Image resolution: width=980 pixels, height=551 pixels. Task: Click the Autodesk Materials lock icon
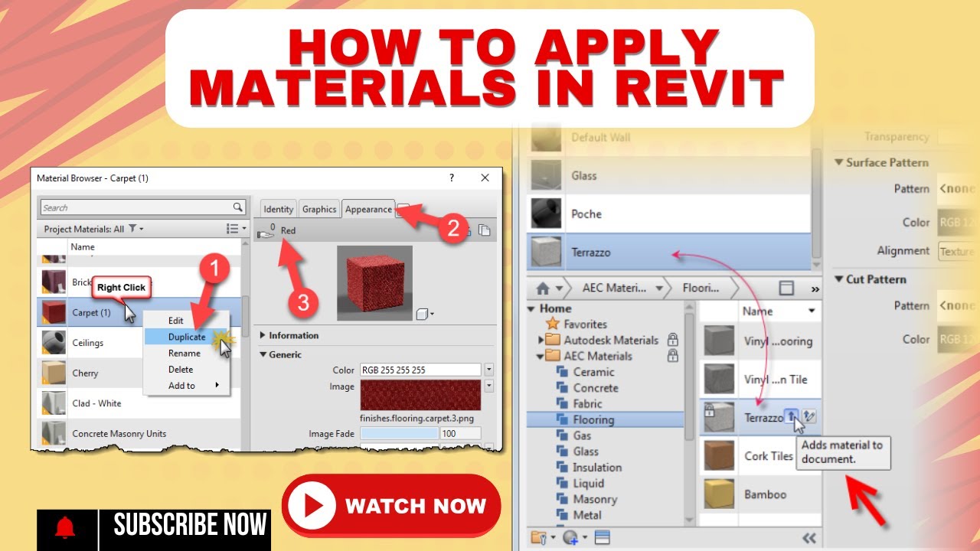[673, 339]
